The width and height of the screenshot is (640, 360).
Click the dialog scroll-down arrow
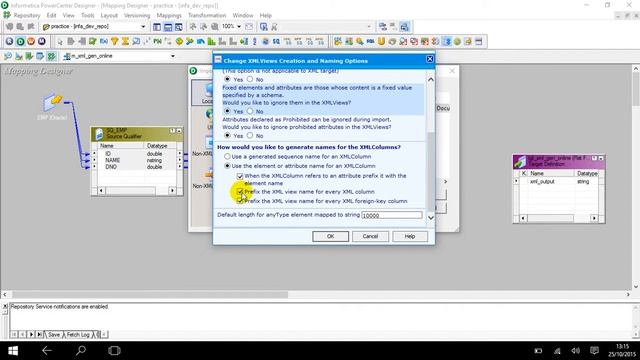coord(431,218)
